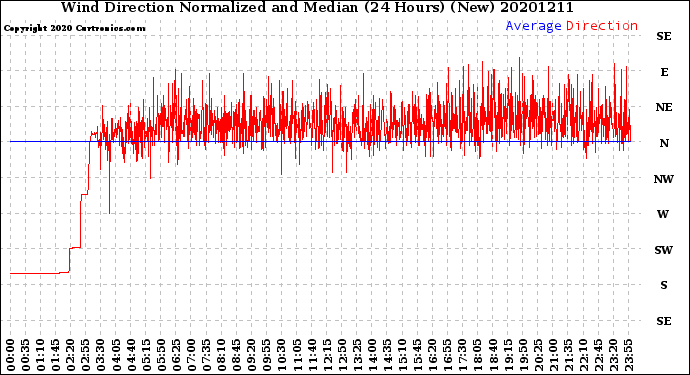
Task: Select the "08:10" time label
Action: [221, 355]
